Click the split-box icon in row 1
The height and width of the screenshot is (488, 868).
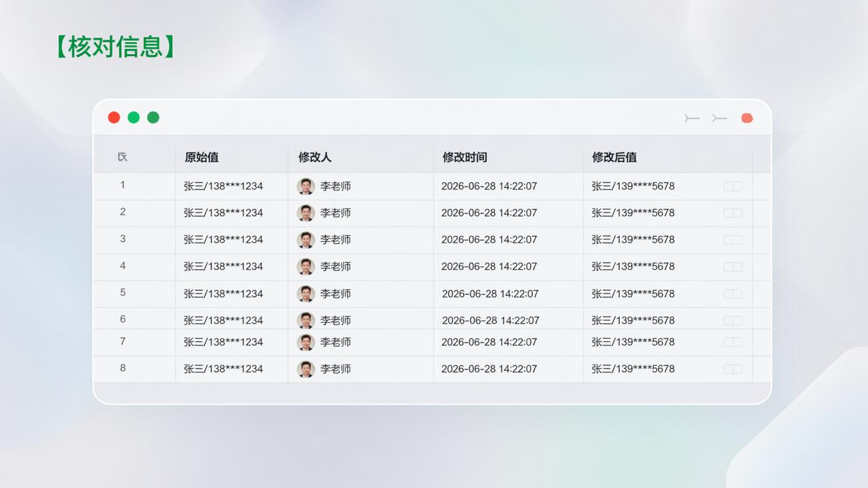[733, 186]
